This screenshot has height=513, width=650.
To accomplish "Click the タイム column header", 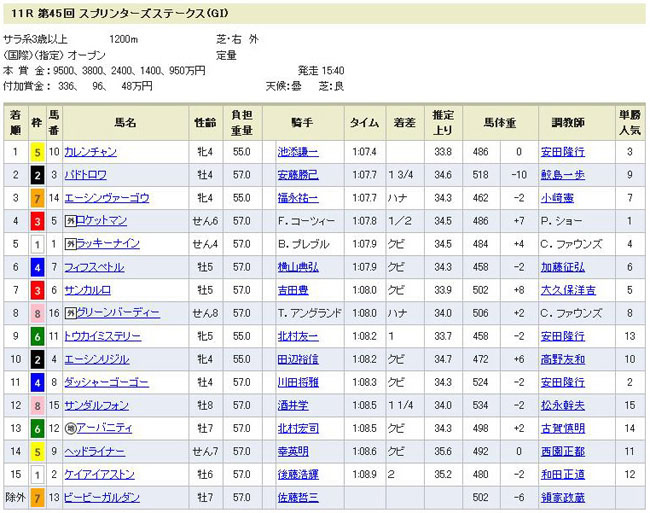I will 364,122.
